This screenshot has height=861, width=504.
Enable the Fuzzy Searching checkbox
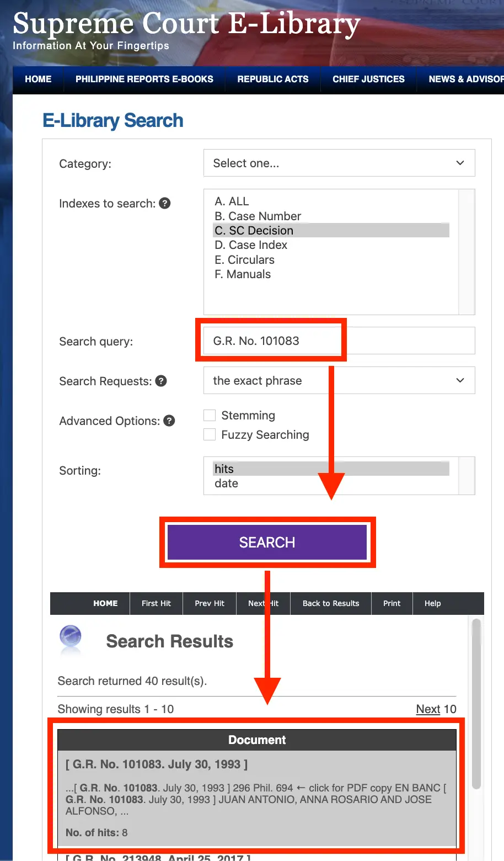tap(210, 434)
